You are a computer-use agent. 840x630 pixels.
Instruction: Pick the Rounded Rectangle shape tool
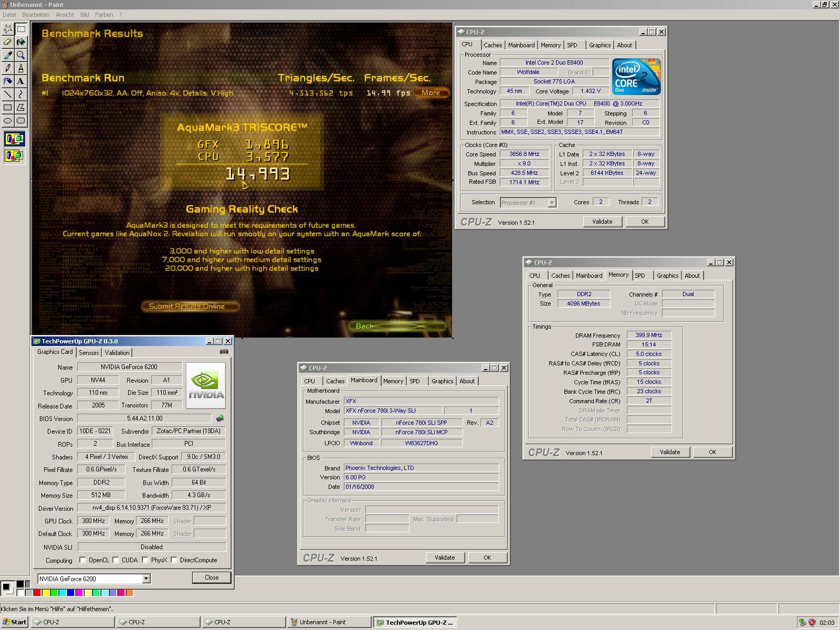click(21, 121)
